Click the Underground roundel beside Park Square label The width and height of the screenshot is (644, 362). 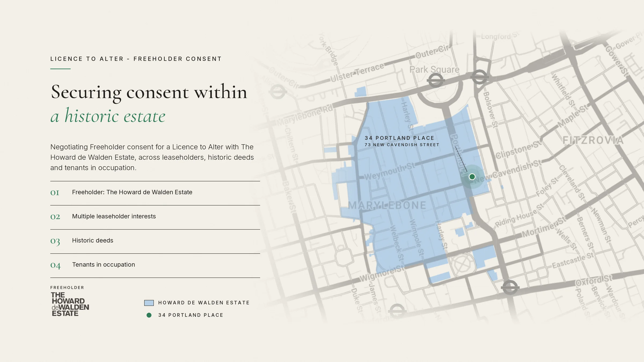(436, 80)
